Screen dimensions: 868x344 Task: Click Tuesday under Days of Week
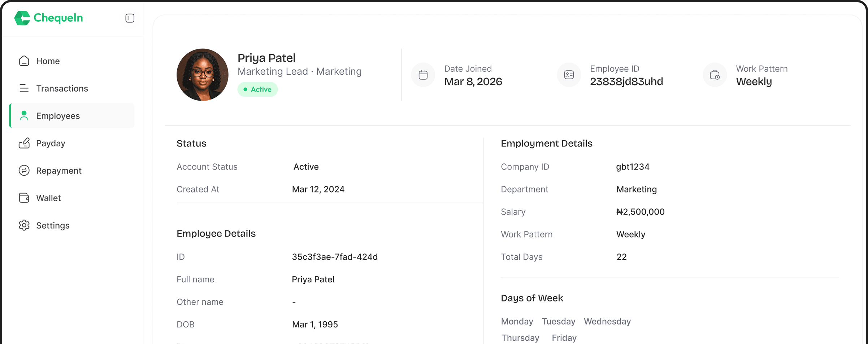pos(559,322)
